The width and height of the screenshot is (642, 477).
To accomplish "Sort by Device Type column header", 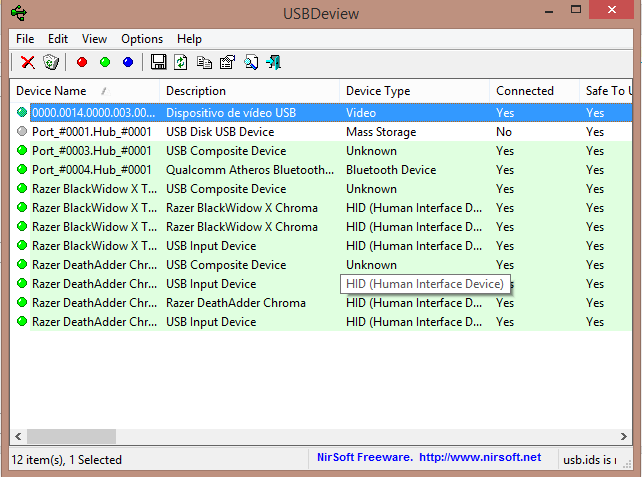I will point(414,91).
